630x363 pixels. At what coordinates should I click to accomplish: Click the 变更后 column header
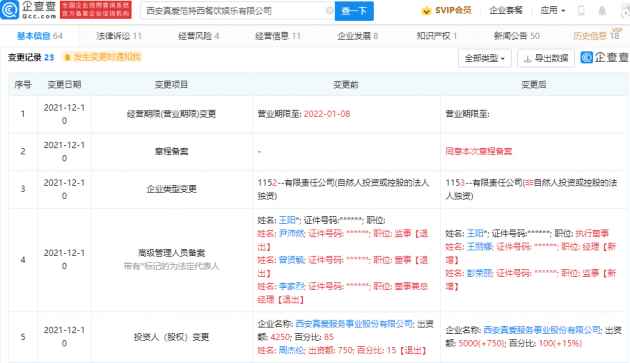[x=534, y=84]
